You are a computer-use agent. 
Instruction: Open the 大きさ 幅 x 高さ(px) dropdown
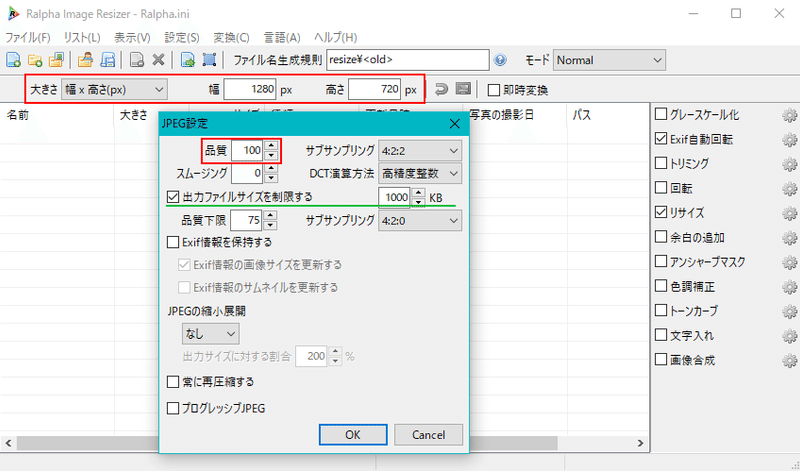[114, 90]
